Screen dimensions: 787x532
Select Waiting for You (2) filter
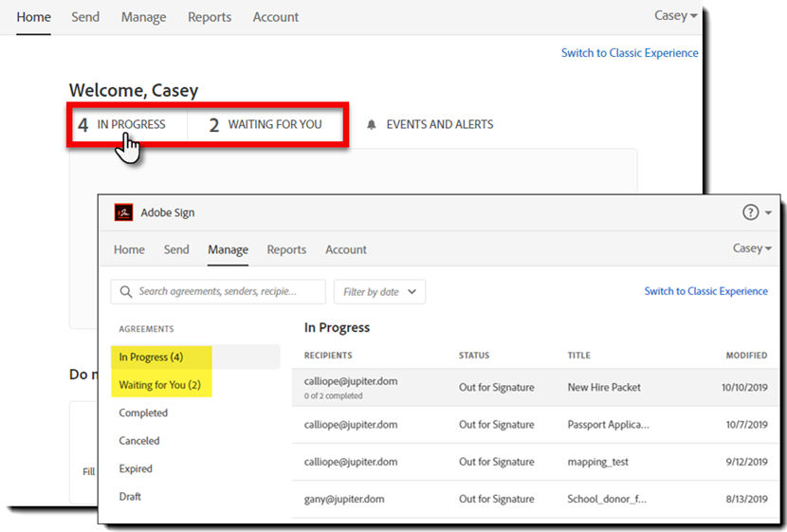160,385
